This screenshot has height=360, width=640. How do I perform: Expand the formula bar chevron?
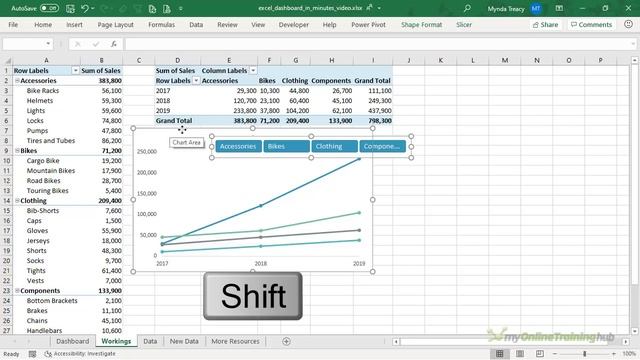coord(633,44)
